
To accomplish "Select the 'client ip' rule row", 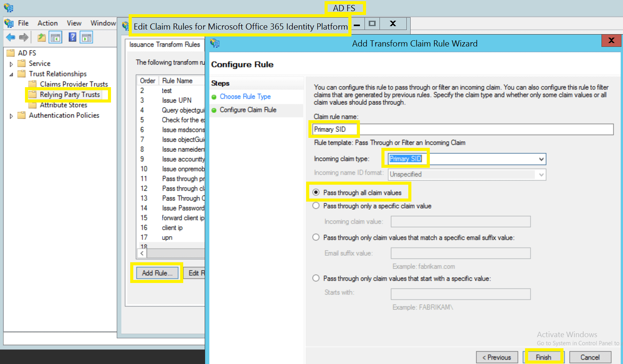I will pyautogui.click(x=171, y=228).
